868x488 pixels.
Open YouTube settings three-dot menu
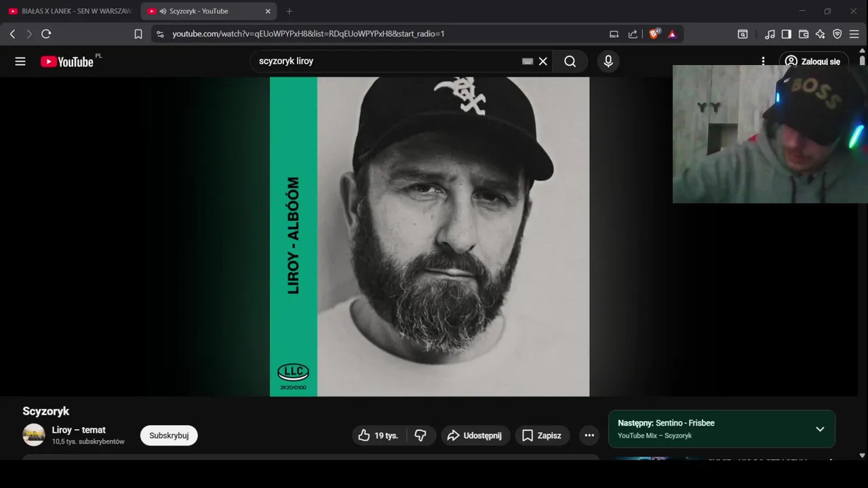click(763, 61)
